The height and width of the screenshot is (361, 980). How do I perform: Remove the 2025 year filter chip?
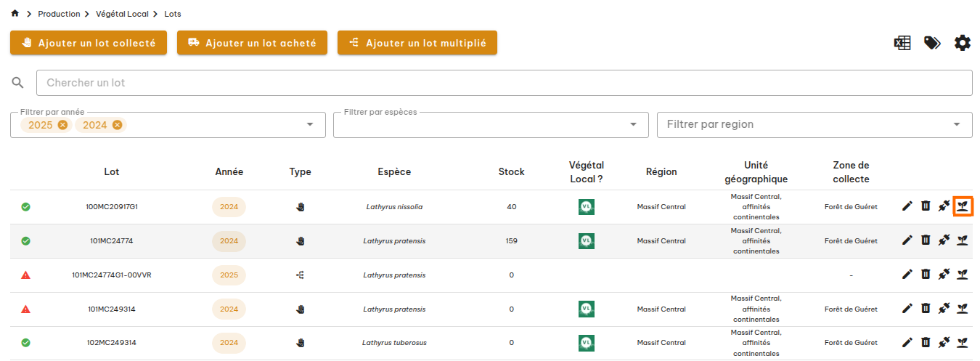click(62, 125)
